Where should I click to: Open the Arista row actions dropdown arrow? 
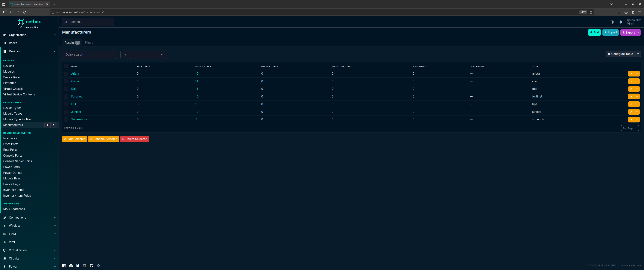[637, 74]
